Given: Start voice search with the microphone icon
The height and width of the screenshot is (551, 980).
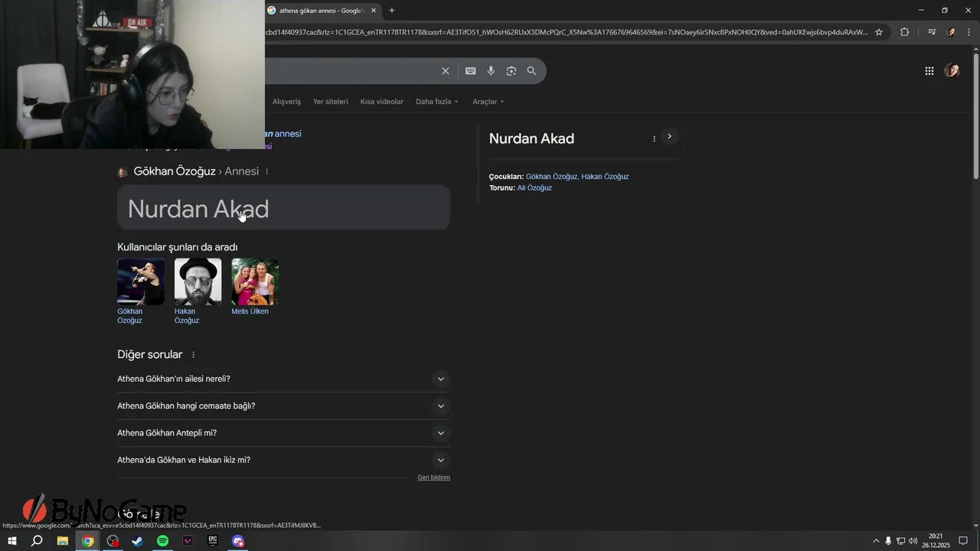Looking at the screenshot, I should 491,70.
